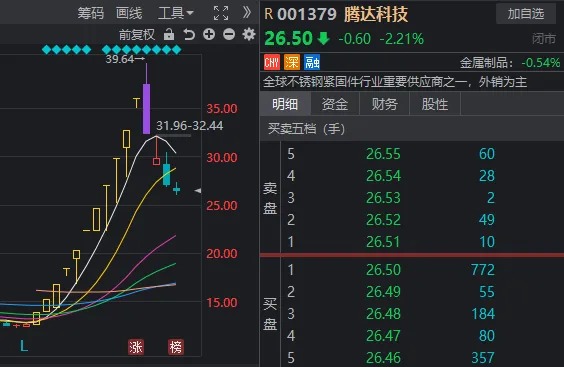Expand panel with double chevron
The width and height of the screenshot is (564, 367).
(246, 13)
